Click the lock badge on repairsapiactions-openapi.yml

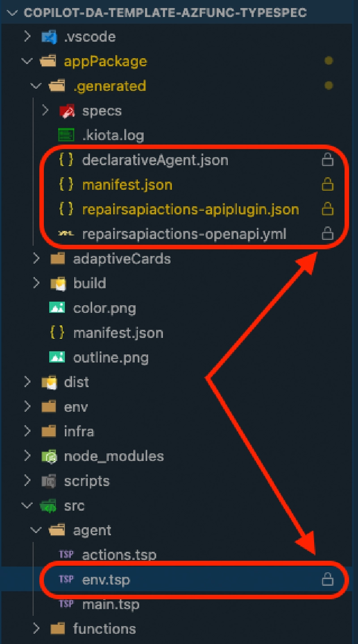tap(328, 234)
